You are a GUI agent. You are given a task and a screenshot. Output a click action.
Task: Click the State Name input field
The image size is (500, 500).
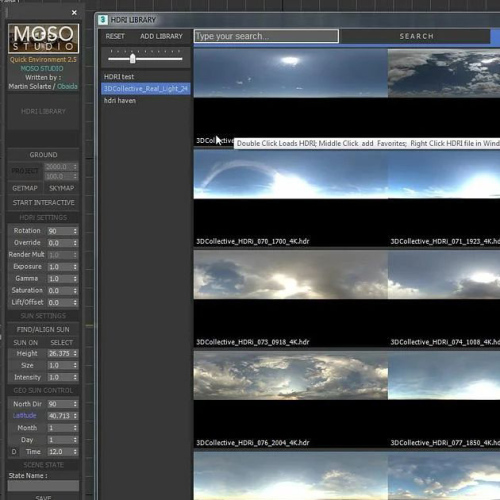[x=43, y=486]
